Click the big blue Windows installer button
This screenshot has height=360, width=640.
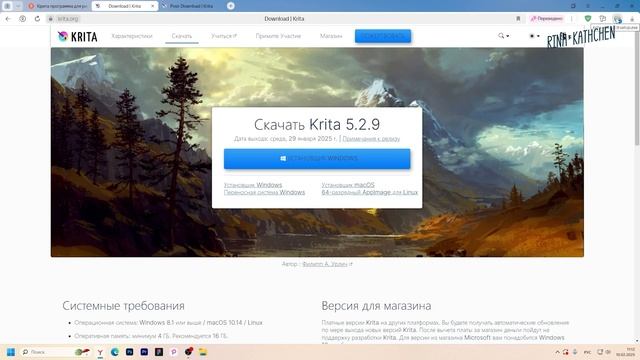tap(317, 159)
